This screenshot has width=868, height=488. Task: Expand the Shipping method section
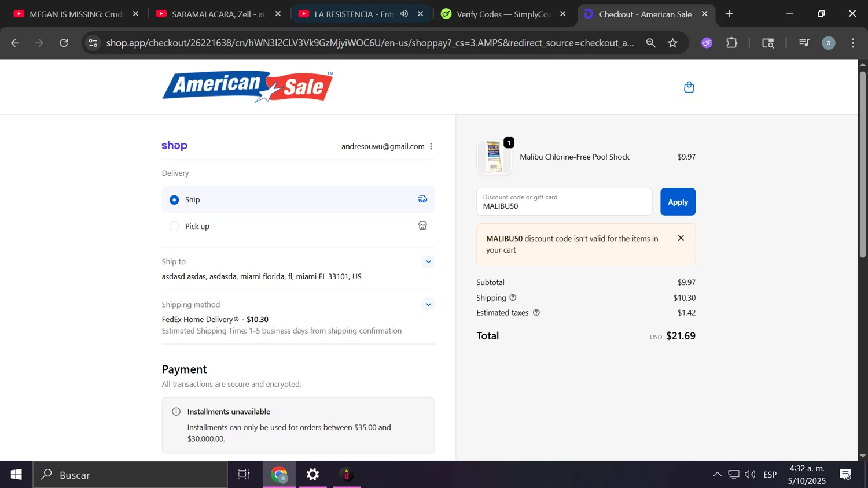click(428, 305)
